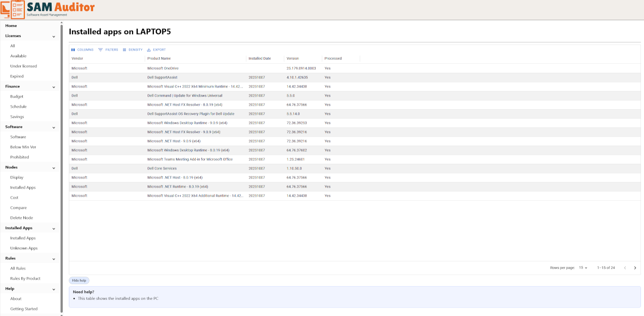Hide the help panel
Image resolution: width=644 pixels, height=316 pixels.
coord(79,280)
